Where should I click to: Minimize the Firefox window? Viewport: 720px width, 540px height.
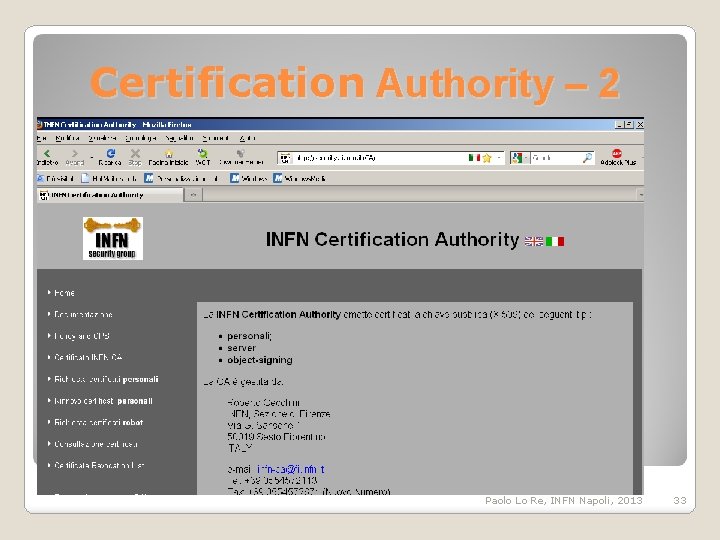(619, 124)
